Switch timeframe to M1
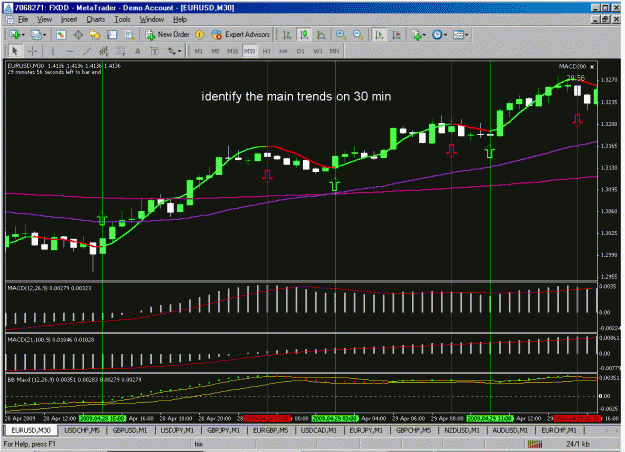This screenshot has width=625, height=452. (199, 51)
